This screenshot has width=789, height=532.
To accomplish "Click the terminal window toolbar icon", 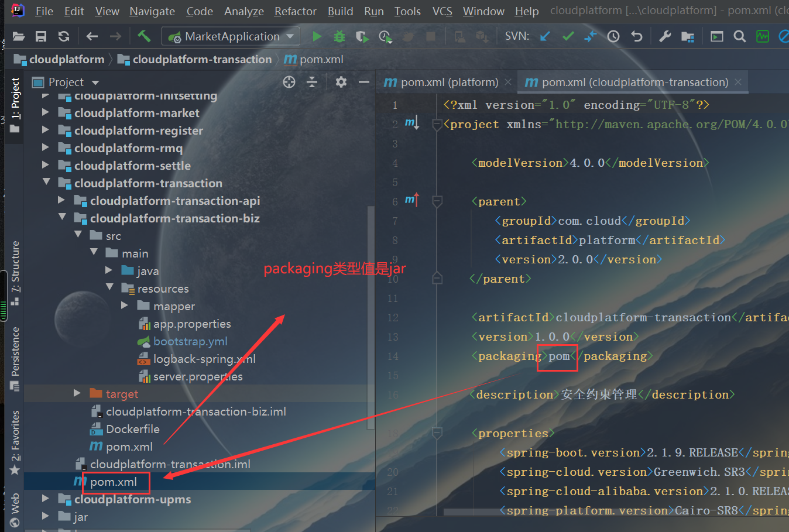I will coord(717,36).
